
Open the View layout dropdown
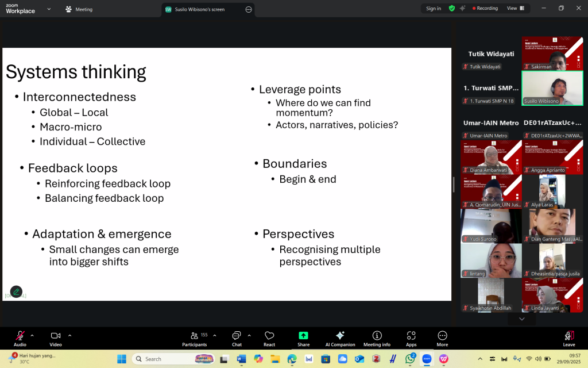pos(514,9)
